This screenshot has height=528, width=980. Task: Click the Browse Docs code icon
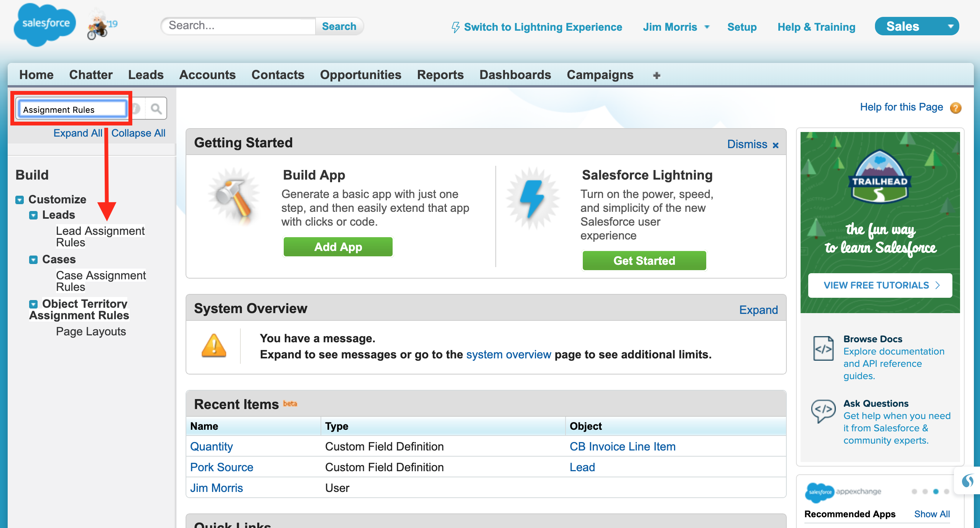(823, 348)
